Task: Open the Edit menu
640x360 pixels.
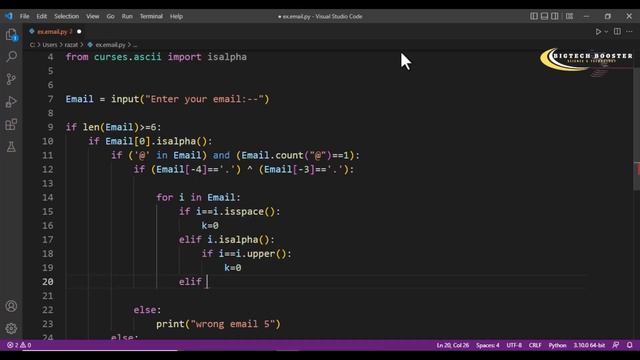Action: tap(42, 16)
